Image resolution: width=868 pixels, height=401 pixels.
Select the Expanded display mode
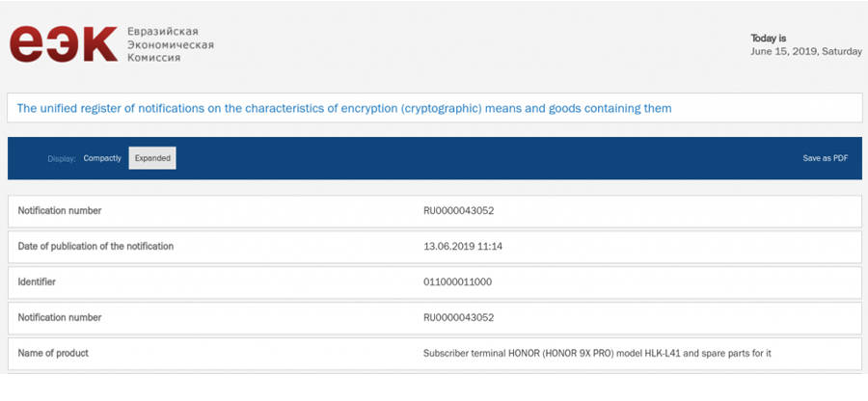(x=152, y=158)
